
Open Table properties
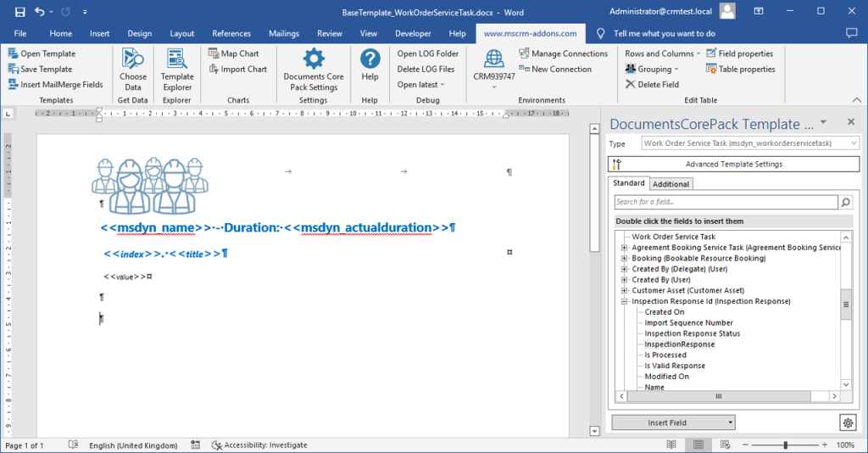coord(741,70)
